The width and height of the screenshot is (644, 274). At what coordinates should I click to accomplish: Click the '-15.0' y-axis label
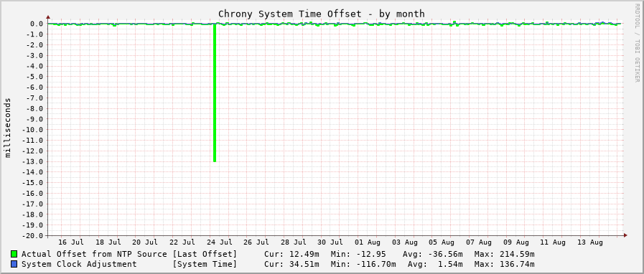tap(32, 182)
